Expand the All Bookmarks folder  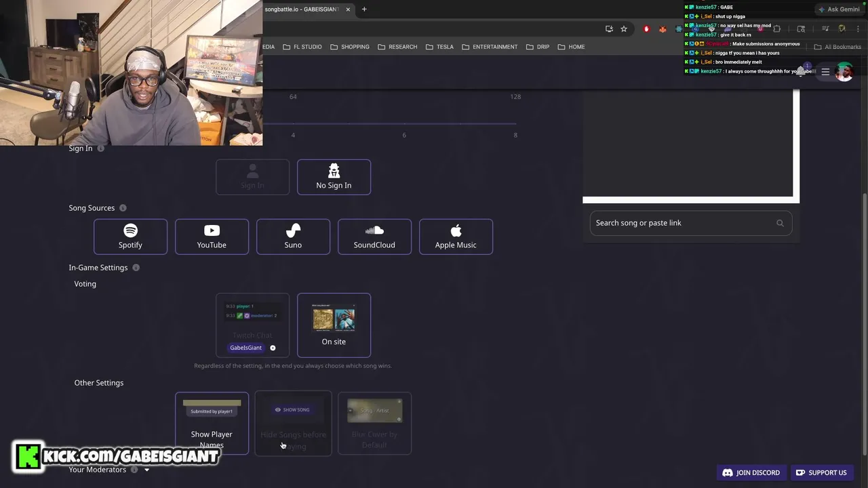(x=837, y=47)
